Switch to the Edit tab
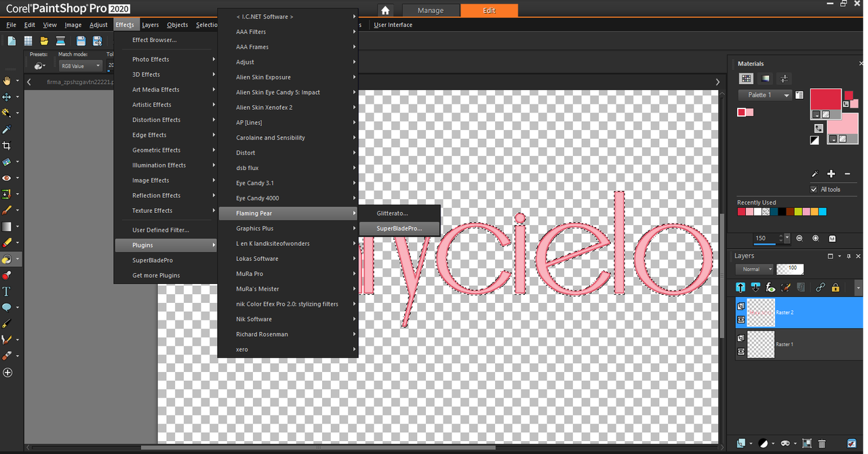The width and height of the screenshot is (868, 454). pos(489,10)
